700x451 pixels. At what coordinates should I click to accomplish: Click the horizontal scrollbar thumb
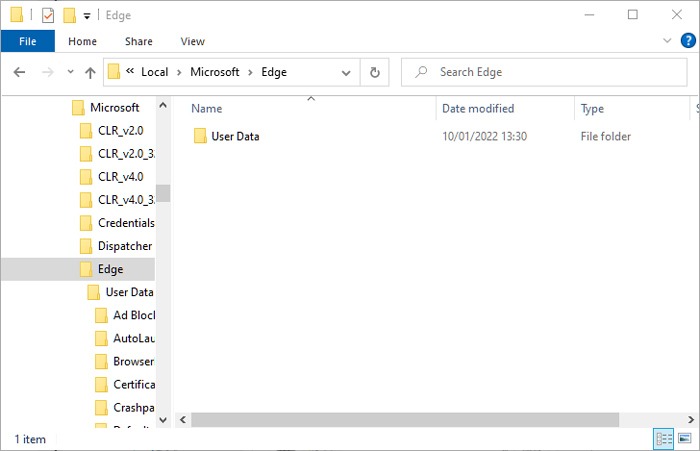tap(405, 420)
